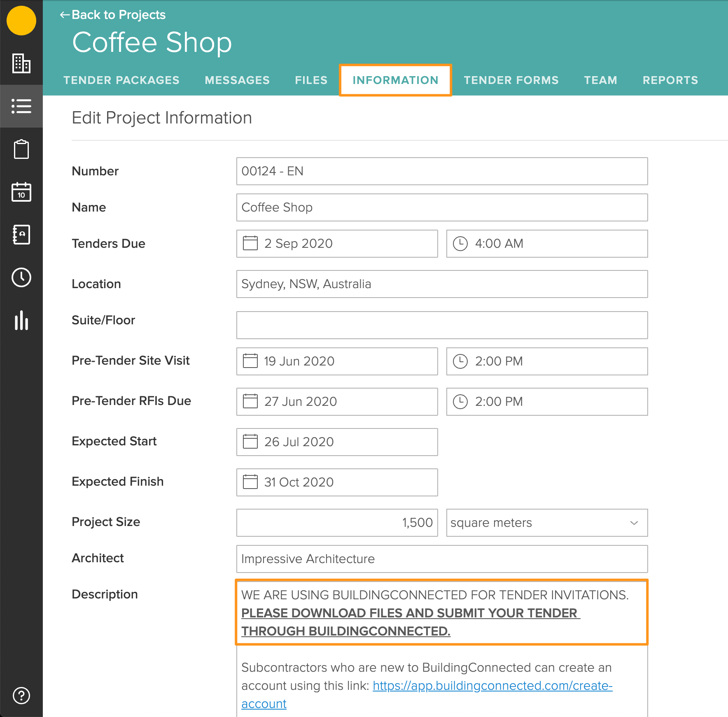The height and width of the screenshot is (717, 728).
Task: Switch to the Tender Packages tab
Action: tap(121, 80)
